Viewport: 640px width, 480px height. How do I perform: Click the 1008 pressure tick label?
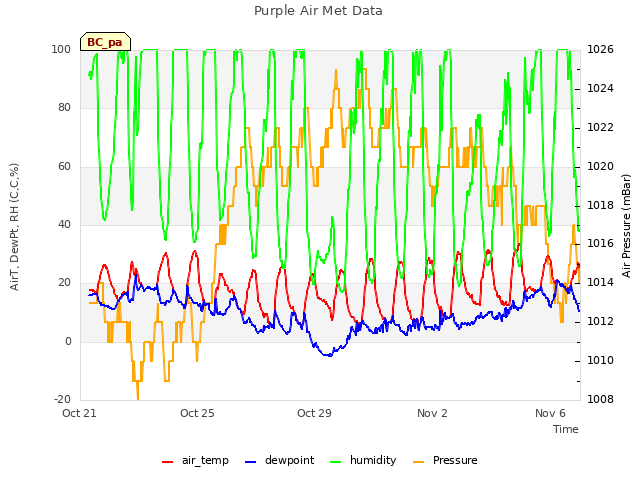[x=600, y=399]
